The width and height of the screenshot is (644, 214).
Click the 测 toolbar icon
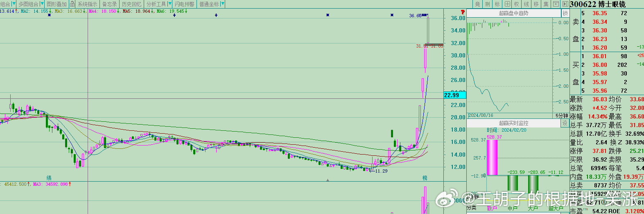[x=487, y=4]
